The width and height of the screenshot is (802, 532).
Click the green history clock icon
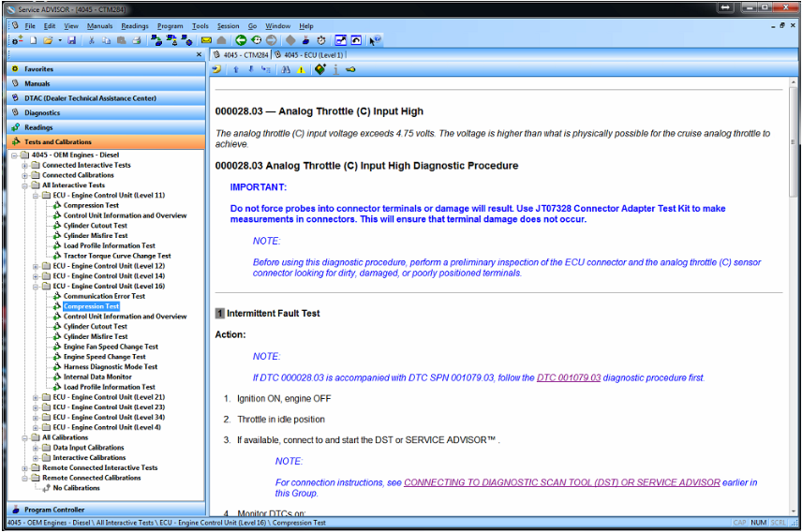click(257, 40)
